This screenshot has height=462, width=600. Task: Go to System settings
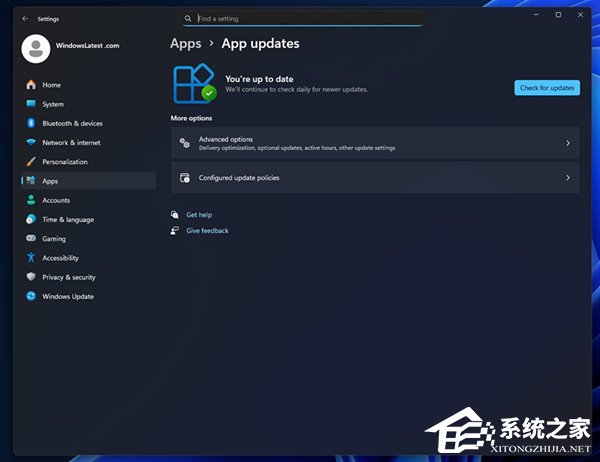click(89, 104)
